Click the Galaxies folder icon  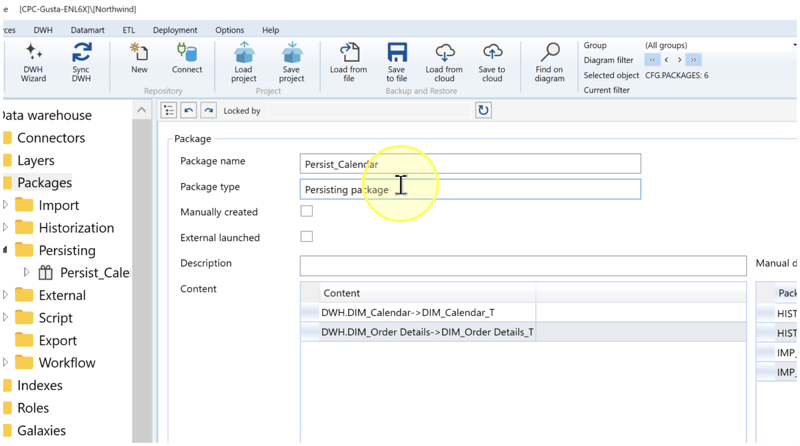tap(7, 430)
